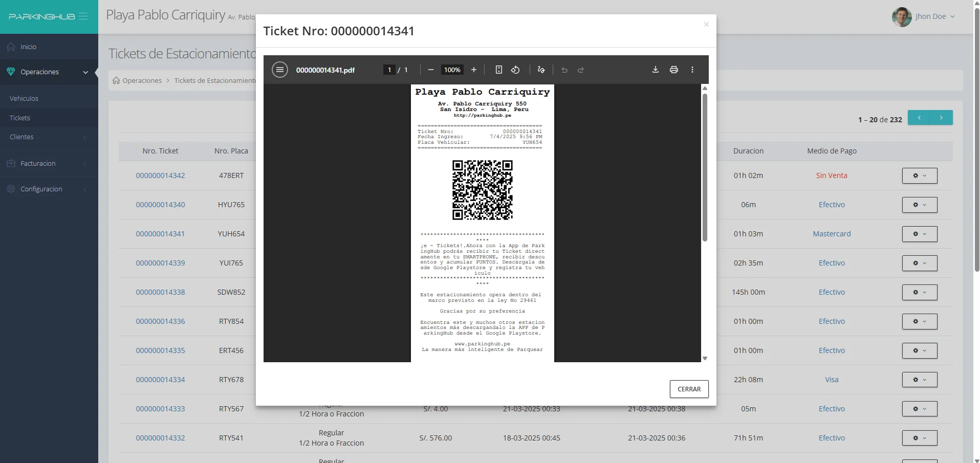Rotate the PDF page counterclockwise
Screen dimensions: 980x463
(515, 70)
